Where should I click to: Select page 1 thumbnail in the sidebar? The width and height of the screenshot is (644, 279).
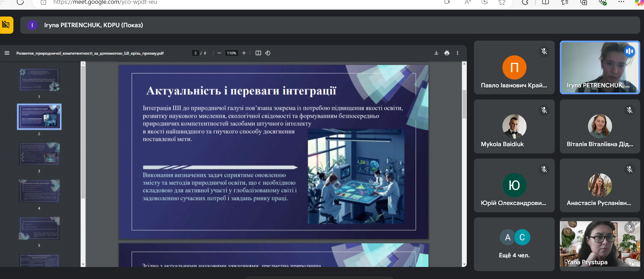tap(39, 80)
